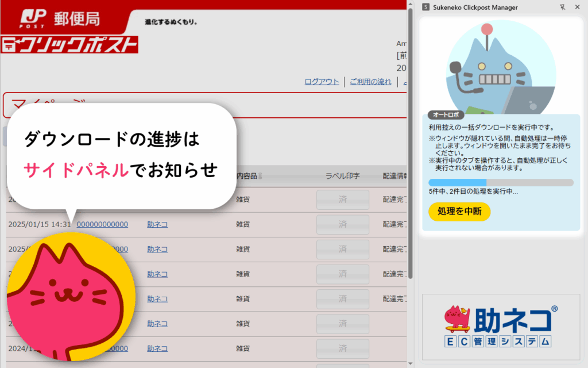Click the scrollbar down arrow of the page
Image resolution: width=588 pixels, height=368 pixels.
[x=410, y=363]
